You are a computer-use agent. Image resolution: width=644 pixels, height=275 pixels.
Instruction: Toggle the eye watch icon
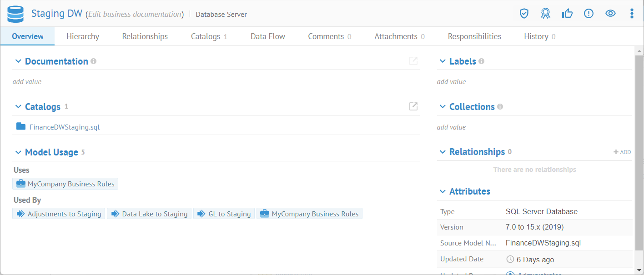[610, 14]
